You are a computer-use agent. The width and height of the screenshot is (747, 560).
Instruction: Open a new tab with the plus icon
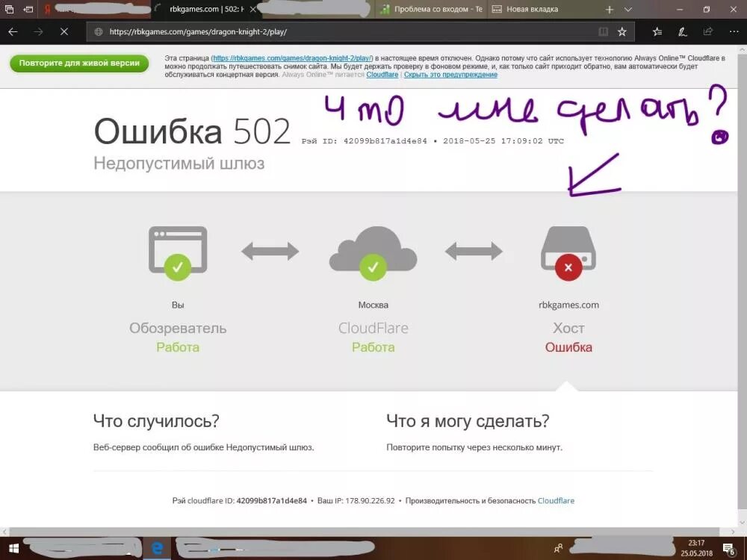click(610, 10)
